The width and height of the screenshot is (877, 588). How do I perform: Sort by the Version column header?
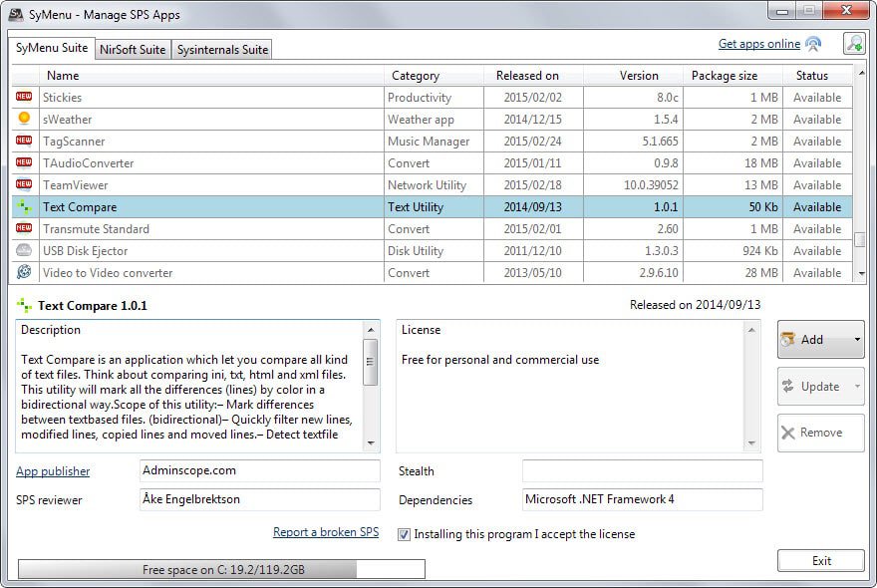pos(633,76)
